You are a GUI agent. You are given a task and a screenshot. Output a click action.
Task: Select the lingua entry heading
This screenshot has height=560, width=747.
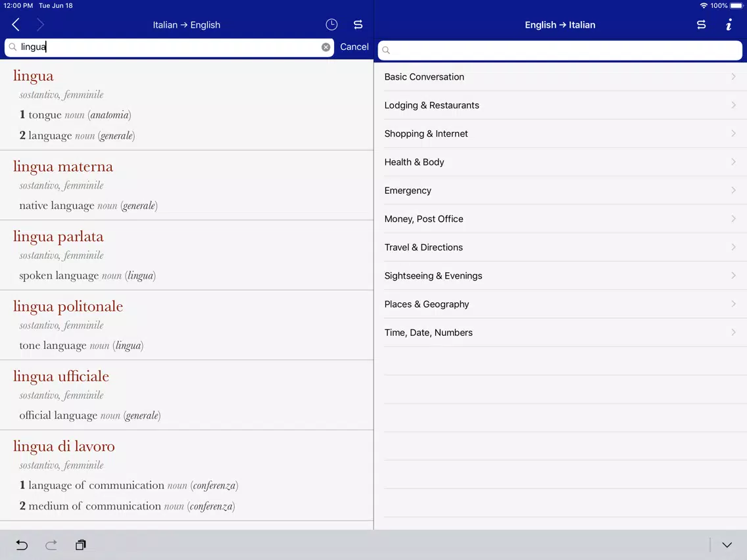[34, 76]
